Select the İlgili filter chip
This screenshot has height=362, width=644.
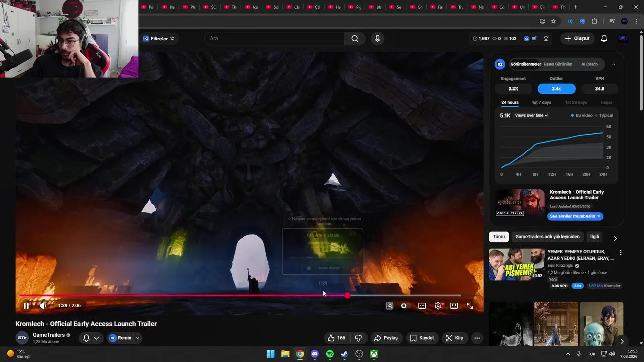click(x=595, y=237)
